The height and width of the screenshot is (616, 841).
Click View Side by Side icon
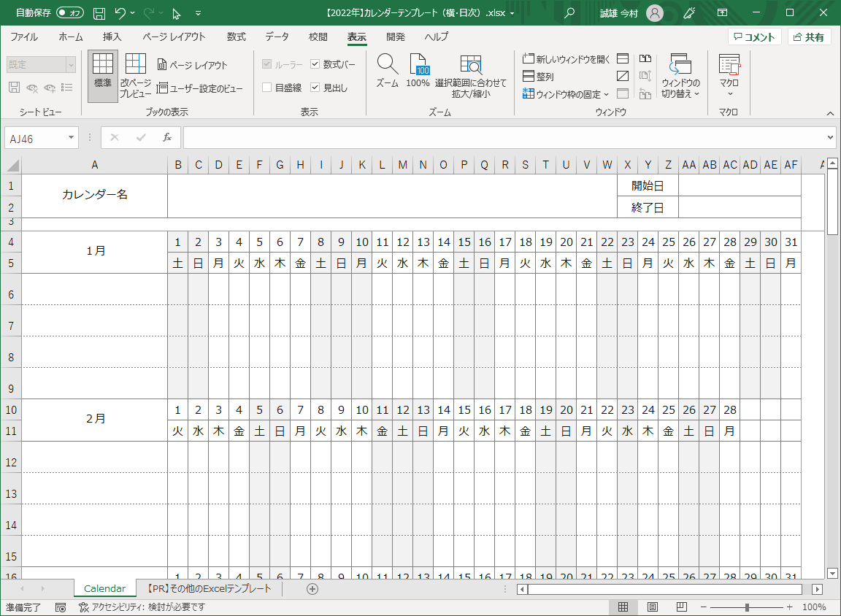pyautogui.click(x=645, y=58)
